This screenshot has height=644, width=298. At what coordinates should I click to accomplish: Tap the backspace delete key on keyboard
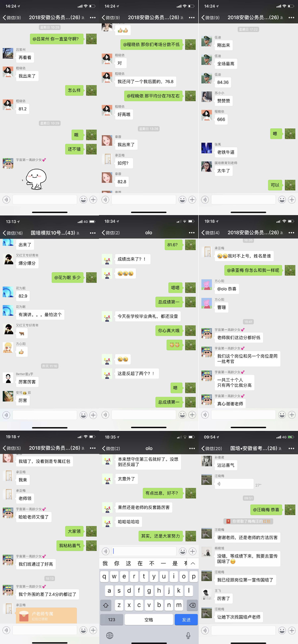click(192, 605)
